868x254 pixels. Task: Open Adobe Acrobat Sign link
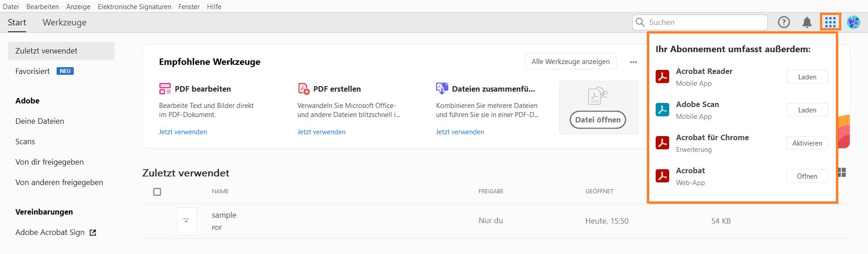(50, 232)
